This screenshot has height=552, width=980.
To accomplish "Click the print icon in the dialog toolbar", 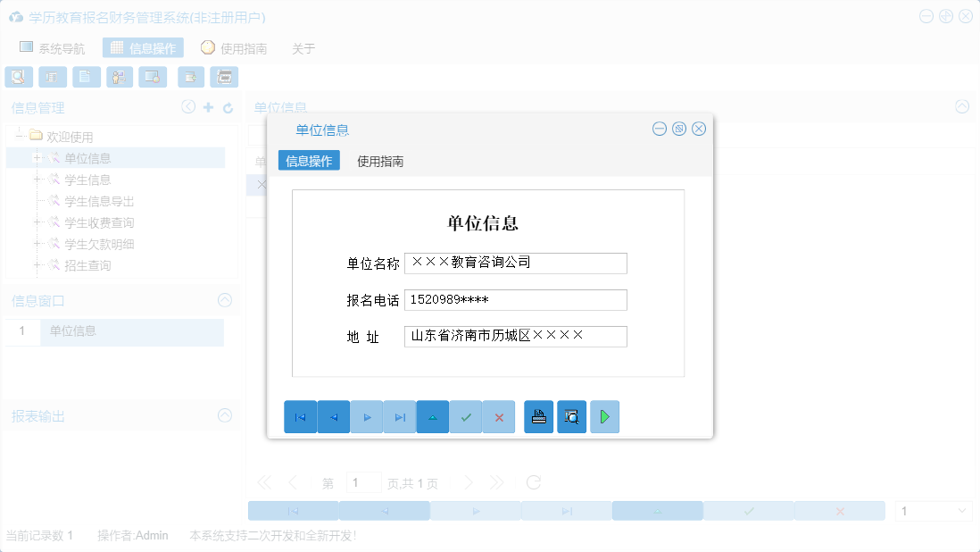I will pyautogui.click(x=538, y=416).
